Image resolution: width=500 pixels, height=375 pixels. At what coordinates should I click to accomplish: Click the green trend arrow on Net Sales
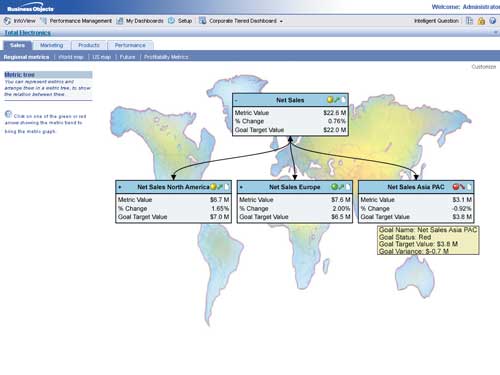coord(337,100)
